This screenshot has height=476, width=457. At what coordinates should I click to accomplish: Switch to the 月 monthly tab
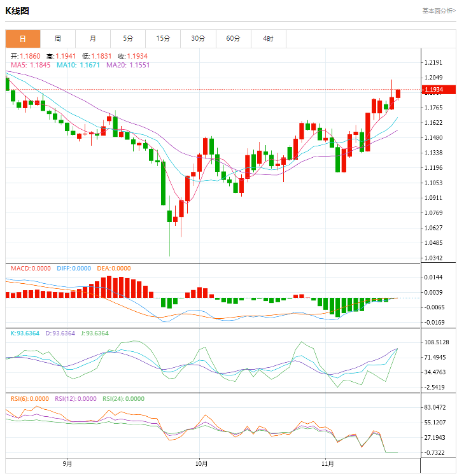point(93,39)
